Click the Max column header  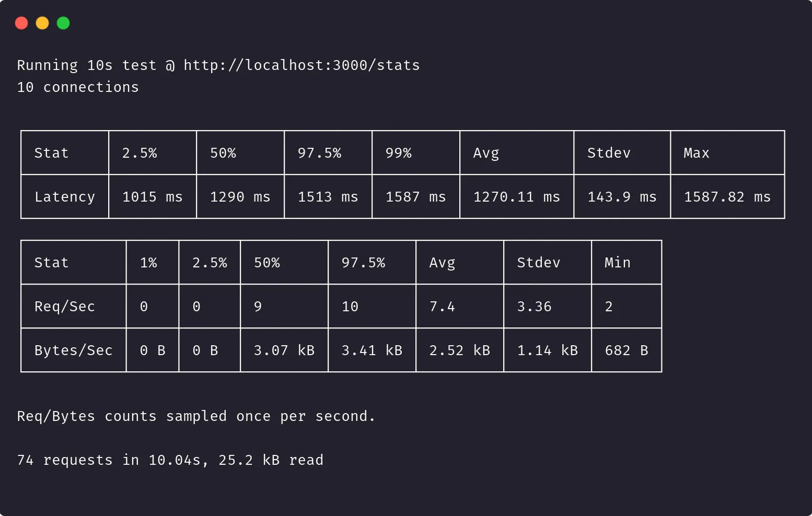[696, 153]
